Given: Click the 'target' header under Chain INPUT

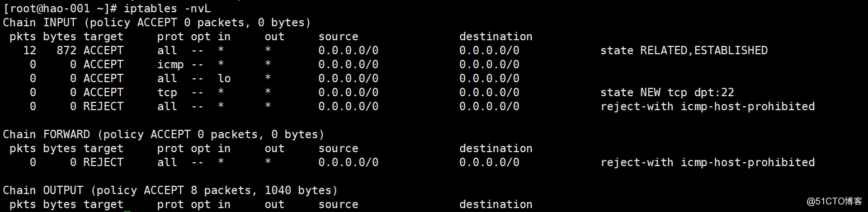Looking at the screenshot, I should pos(103,37).
